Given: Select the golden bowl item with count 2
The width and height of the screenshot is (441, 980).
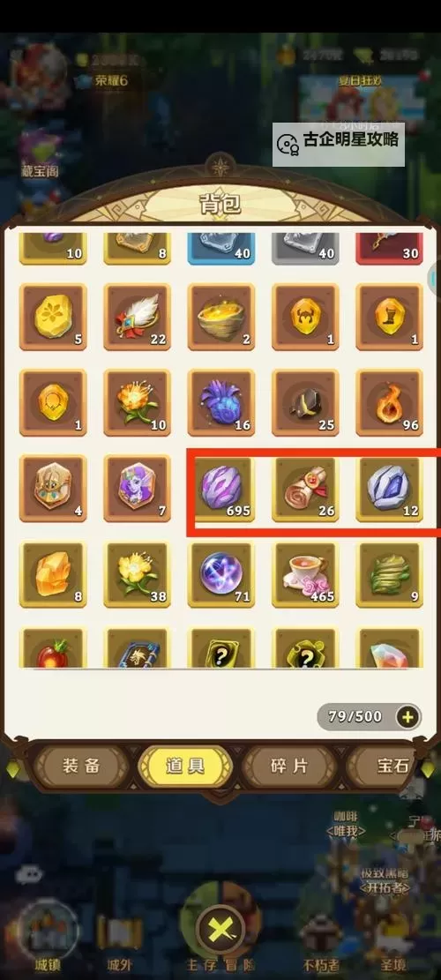Looking at the screenshot, I should coord(221,317).
